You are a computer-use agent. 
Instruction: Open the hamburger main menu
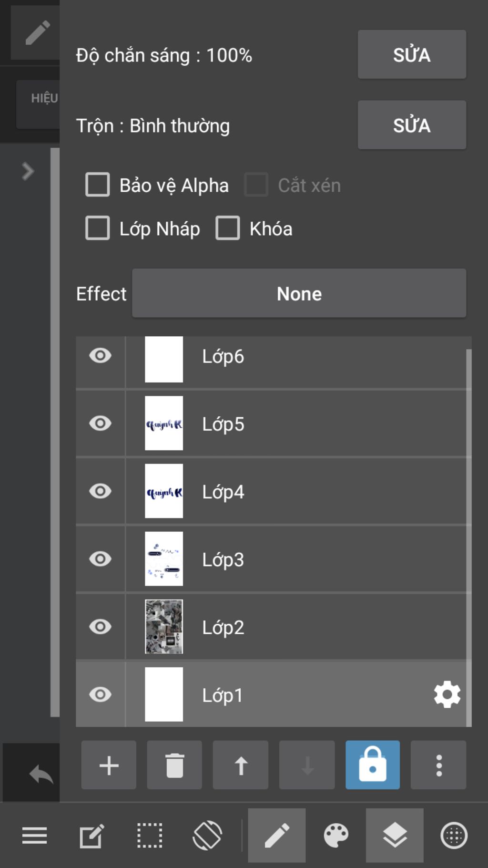[x=34, y=836]
